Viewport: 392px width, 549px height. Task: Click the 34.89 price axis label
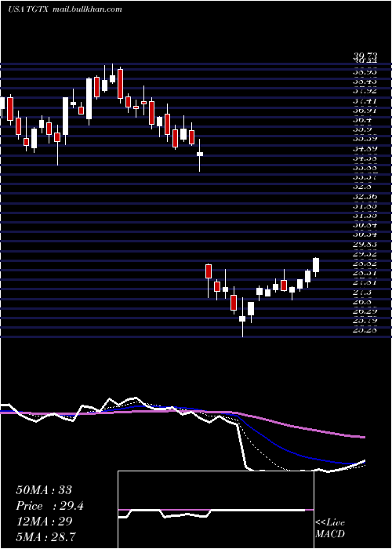[365, 148]
